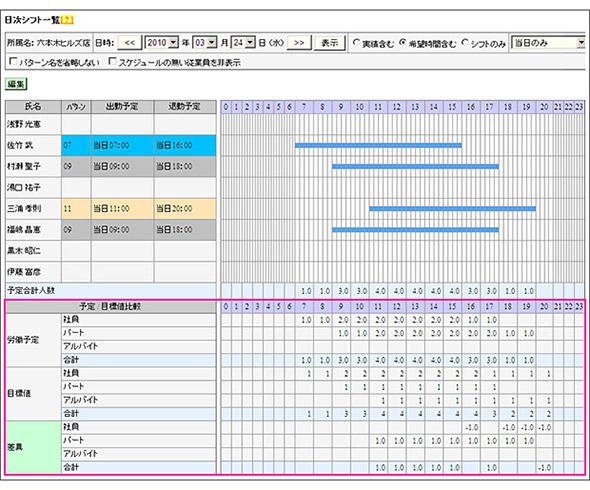Open the day dropdown showing 24
Image resolution: width=590 pixels, height=490 pixels.
pos(243,43)
